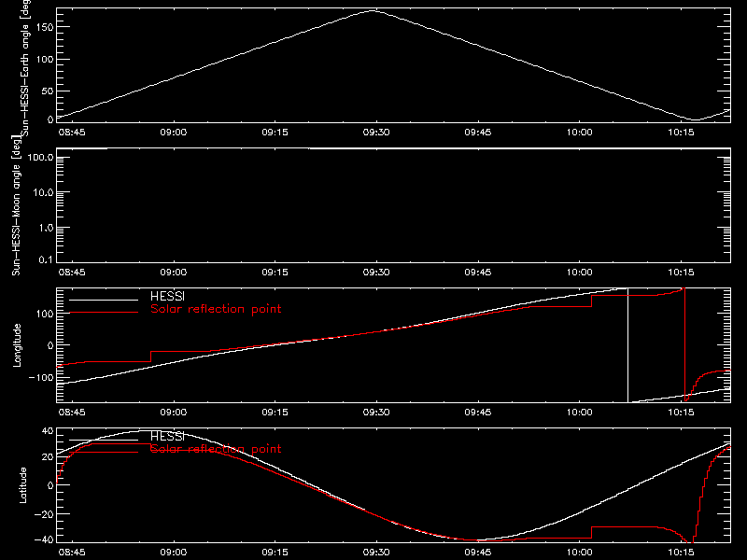Click 10:00 time label under Moon angle plot
Viewport: 747px width, 560px height.
579,272
